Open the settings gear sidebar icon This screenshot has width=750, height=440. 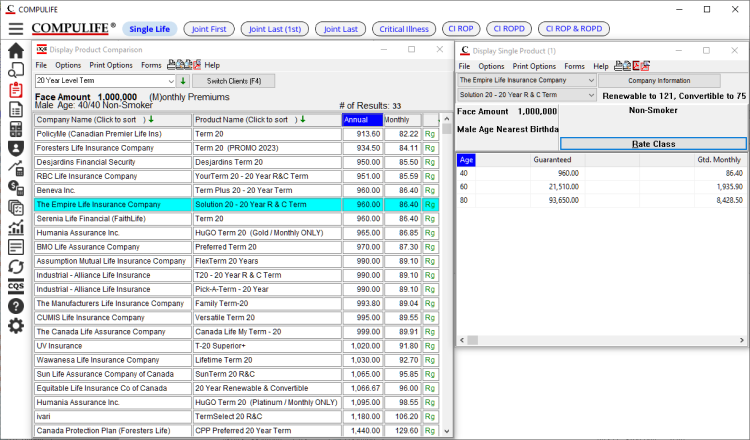pyautogui.click(x=16, y=326)
